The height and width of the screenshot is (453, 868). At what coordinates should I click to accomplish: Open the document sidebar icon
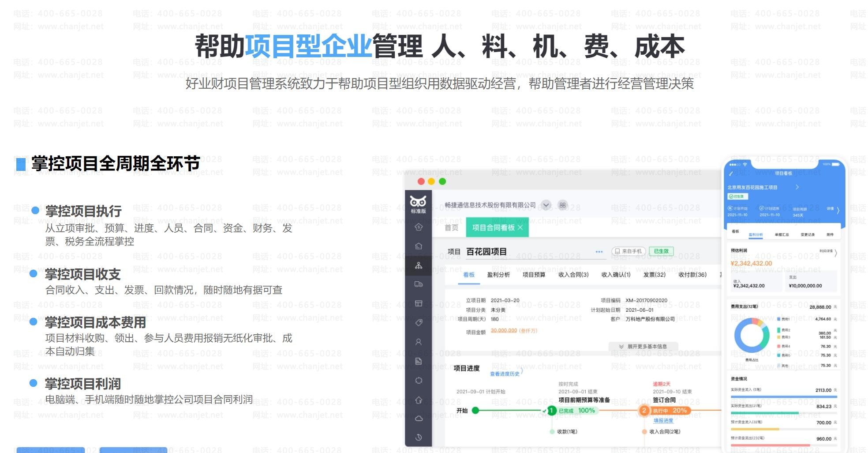click(419, 361)
